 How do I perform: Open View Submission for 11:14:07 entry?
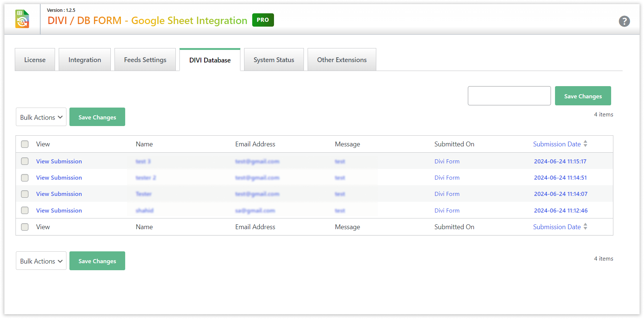(x=59, y=194)
